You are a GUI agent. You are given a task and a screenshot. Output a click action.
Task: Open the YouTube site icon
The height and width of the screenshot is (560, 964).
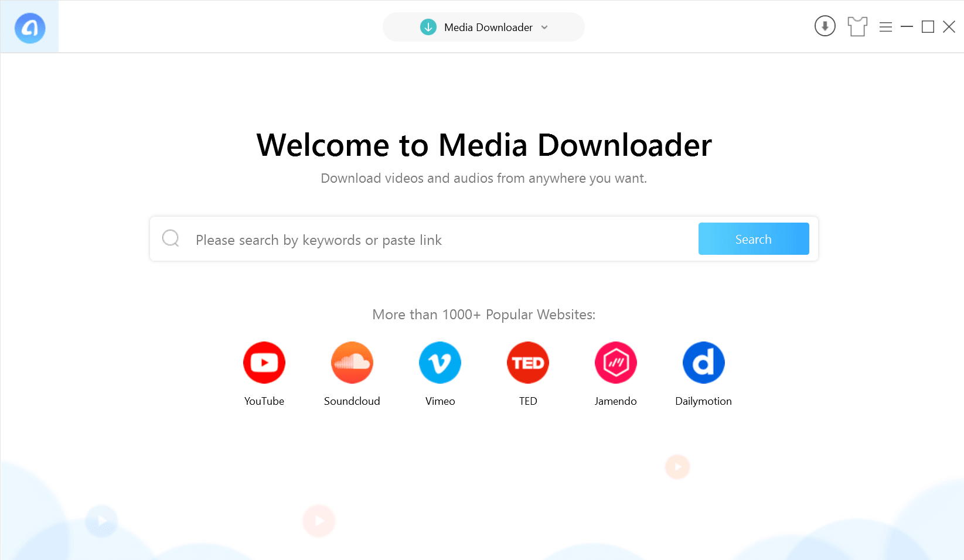click(x=264, y=363)
